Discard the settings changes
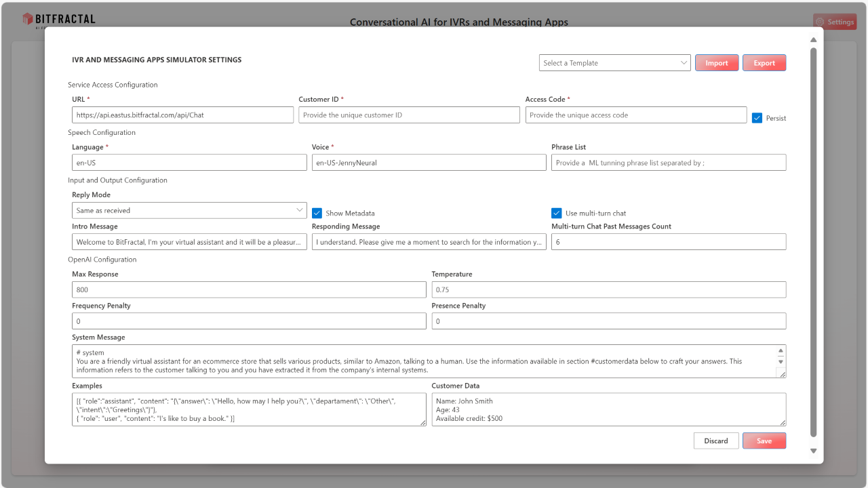Viewport: 868px width, 488px height. [x=716, y=441]
